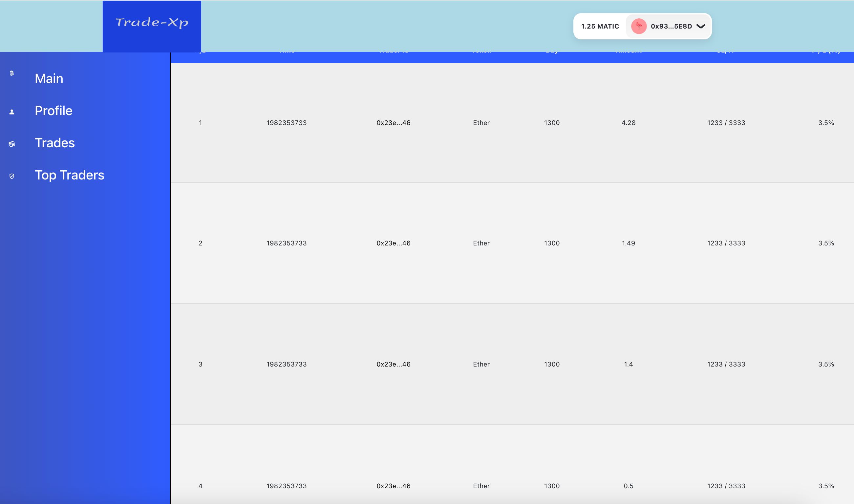Click Ether token in row 1
The image size is (854, 504).
[481, 123]
